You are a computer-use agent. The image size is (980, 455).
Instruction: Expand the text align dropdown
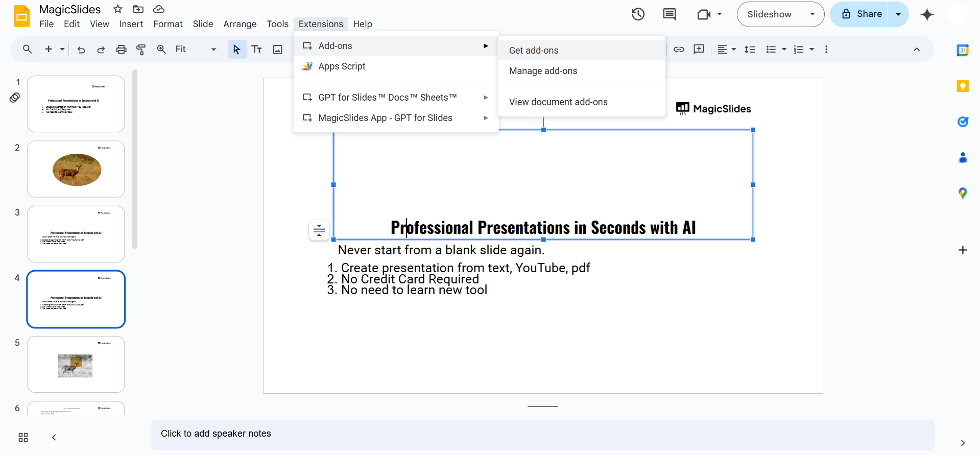pos(734,49)
